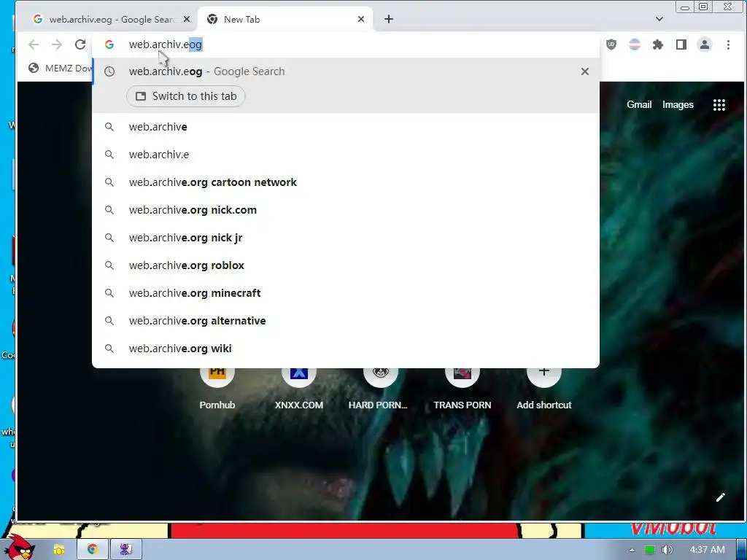Open the profile avatar menu
Screen dimensions: 747x560
pos(705,44)
